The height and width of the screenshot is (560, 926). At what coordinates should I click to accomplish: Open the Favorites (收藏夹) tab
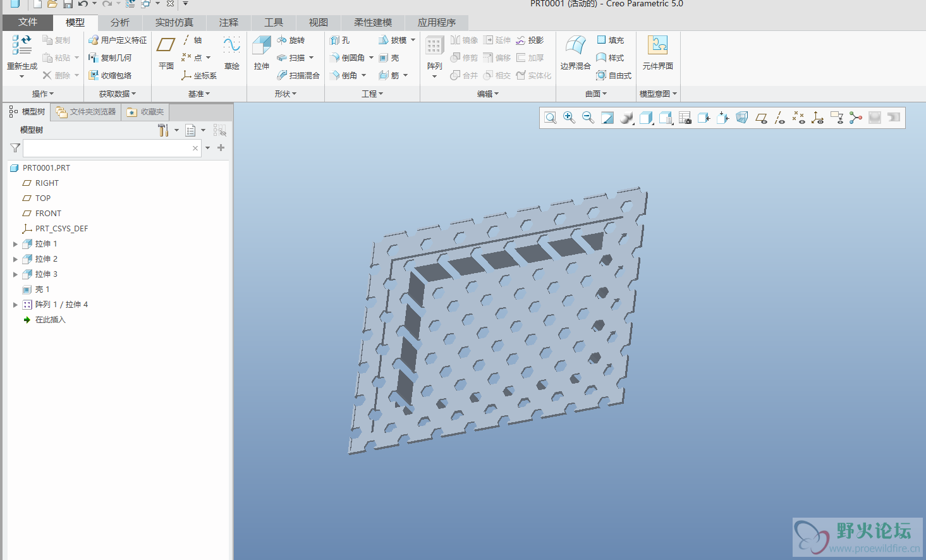coord(145,112)
